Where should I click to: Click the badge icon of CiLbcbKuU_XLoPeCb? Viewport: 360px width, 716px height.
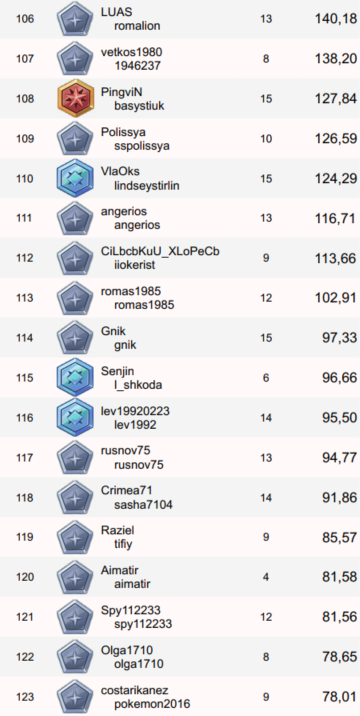pos(75,258)
